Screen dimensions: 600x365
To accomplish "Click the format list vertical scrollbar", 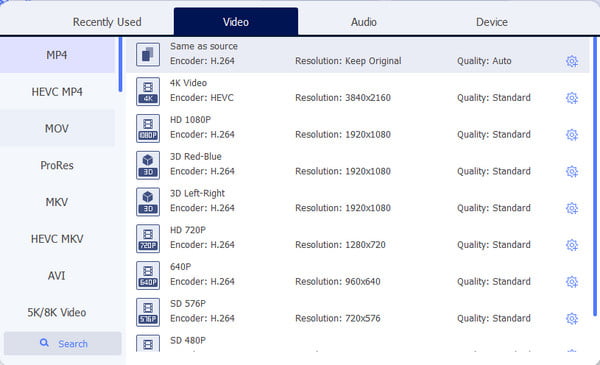I will point(595,176).
